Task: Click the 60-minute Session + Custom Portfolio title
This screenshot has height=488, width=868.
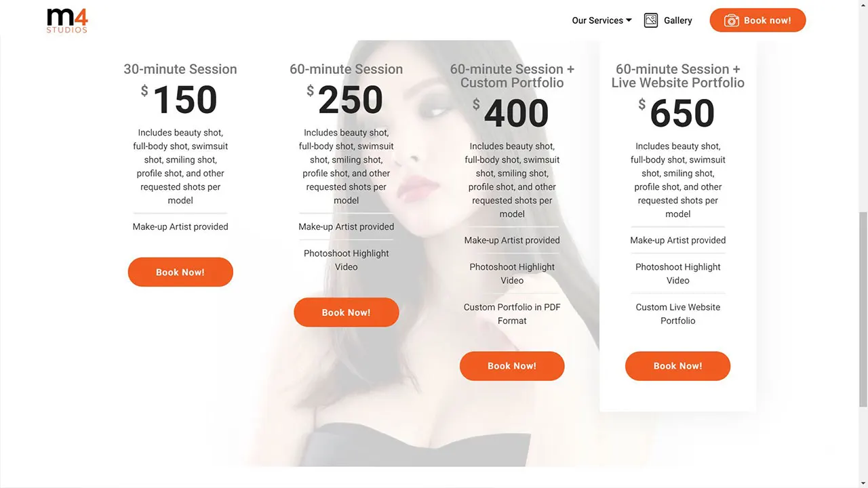Action: pos(512,76)
